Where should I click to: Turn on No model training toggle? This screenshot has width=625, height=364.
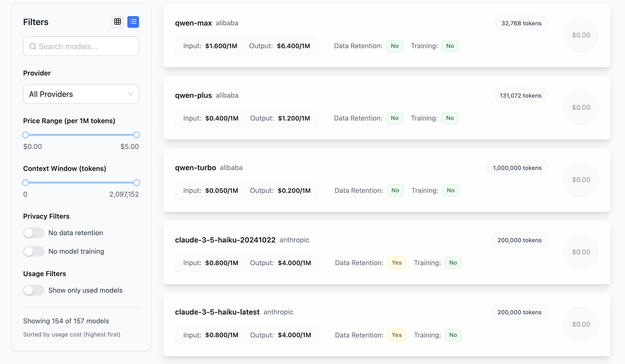click(34, 251)
